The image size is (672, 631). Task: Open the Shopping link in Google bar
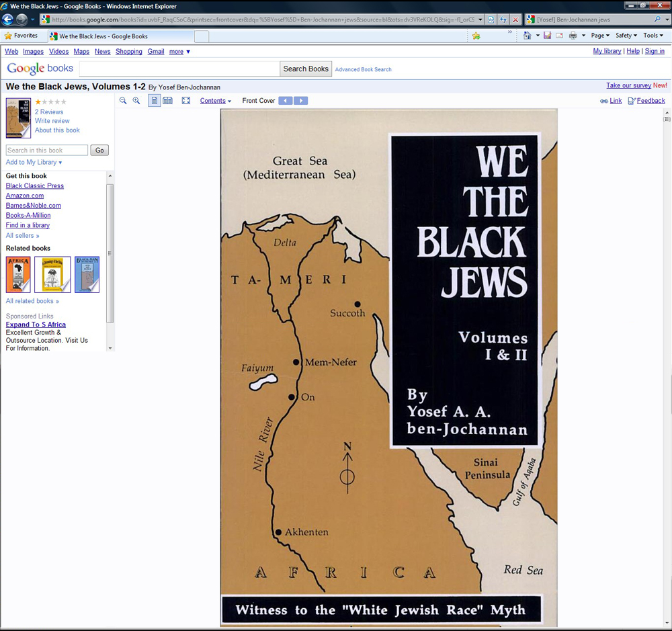(x=128, y=52)
